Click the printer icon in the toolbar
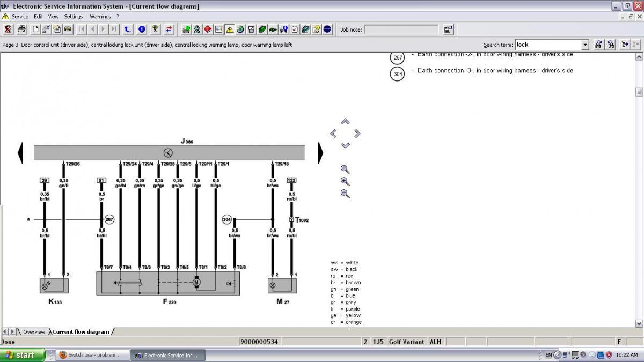644x362 pixels. tap(21, 29)
